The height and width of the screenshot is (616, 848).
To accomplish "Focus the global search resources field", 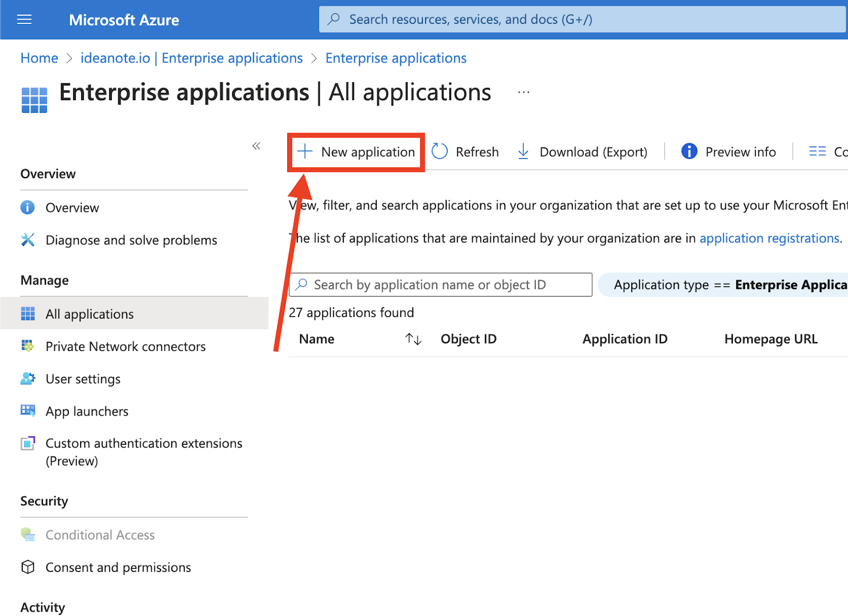I will (582, 20).
